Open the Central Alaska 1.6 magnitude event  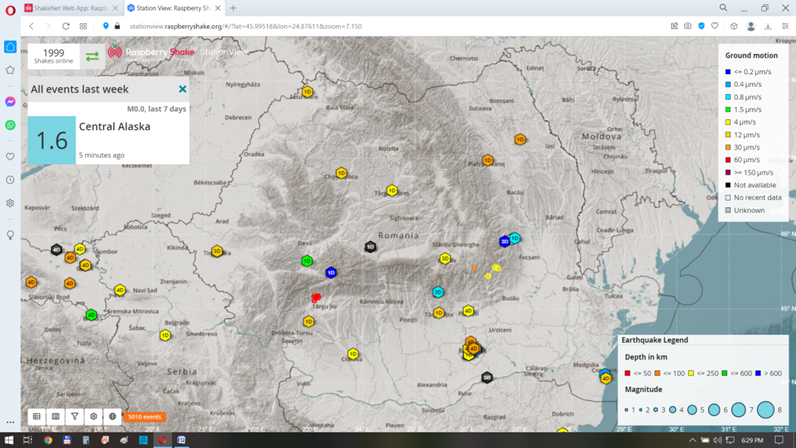coord(108,139)
